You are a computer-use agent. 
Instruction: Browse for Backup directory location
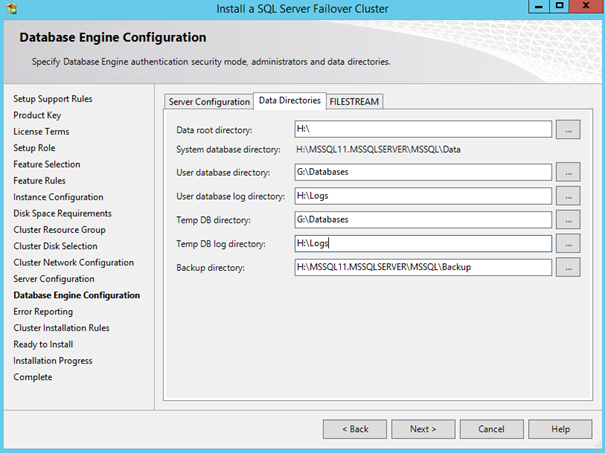568,267
